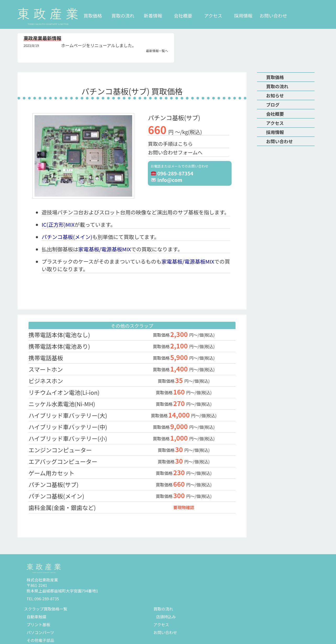336x644 pixels.
Task: Click the 東政産業 header logo
Action: [48, 16]
